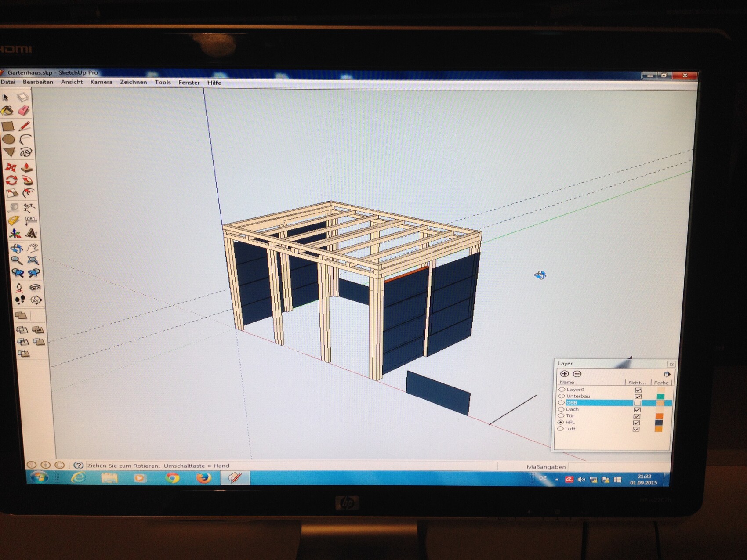Select the 3D Text tool
This screenshot has height=560, width=747.
(31, 234)
